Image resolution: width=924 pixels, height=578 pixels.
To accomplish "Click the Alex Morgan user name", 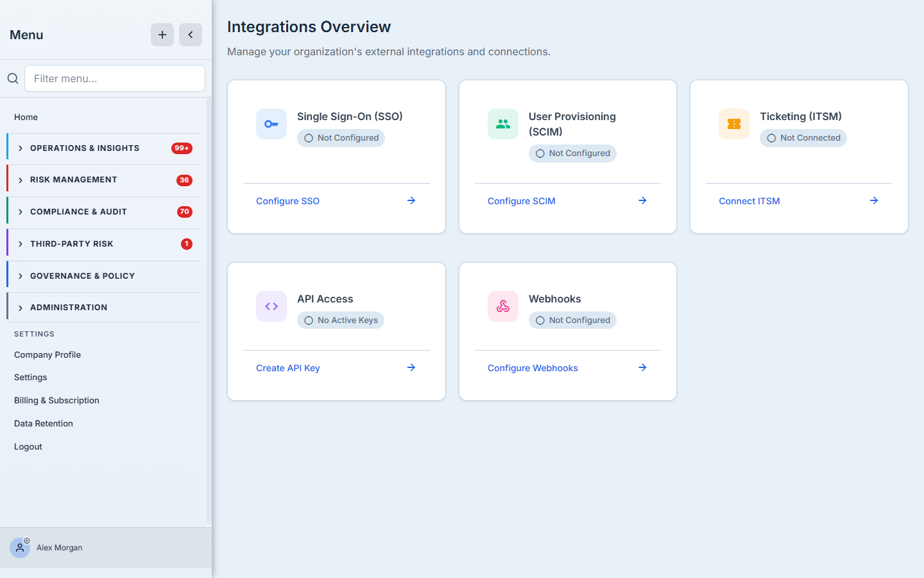I will pos(60,548).
